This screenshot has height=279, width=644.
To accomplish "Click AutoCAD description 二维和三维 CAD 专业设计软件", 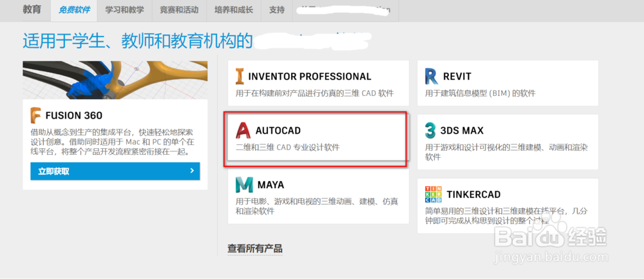I will (287, 147).
